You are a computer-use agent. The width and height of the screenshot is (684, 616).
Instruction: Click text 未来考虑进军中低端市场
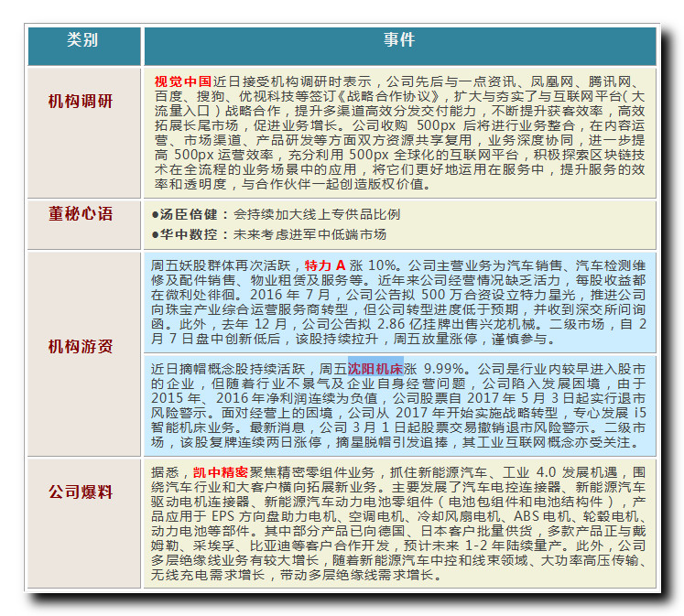coord(309,234)
